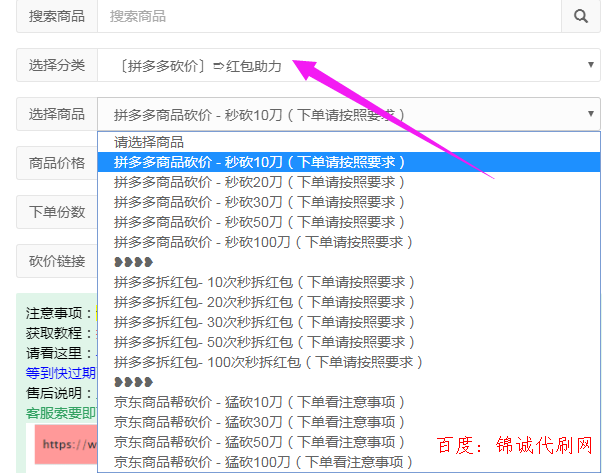Select 拼多多商品砍价 秒砍100刀 option

pos(263,242)
